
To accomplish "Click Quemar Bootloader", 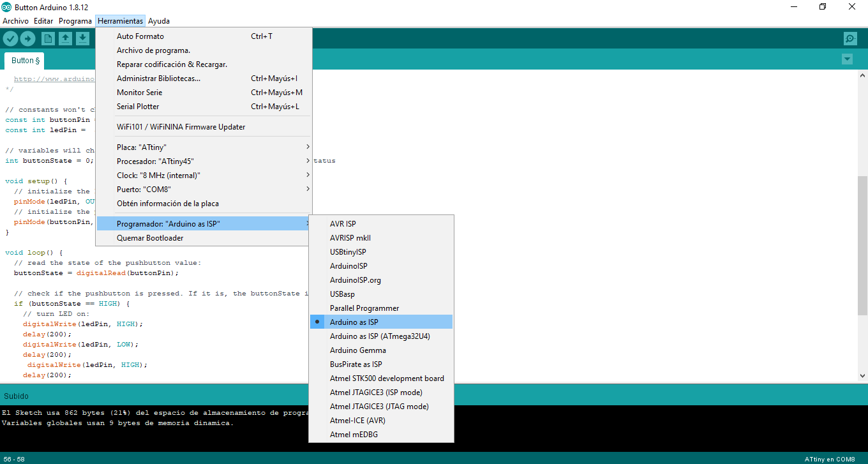I will pyautogui.click(x=204, y=238).
